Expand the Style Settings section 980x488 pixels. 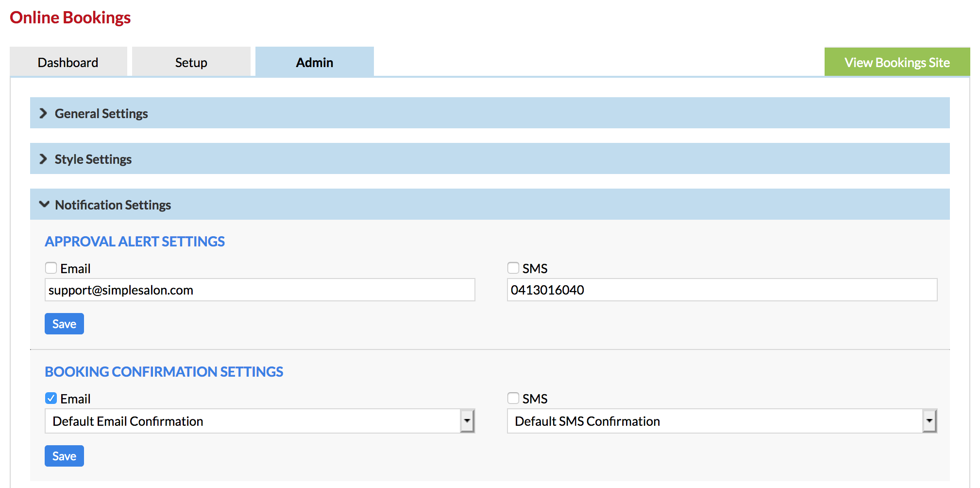tap(490, 158)
